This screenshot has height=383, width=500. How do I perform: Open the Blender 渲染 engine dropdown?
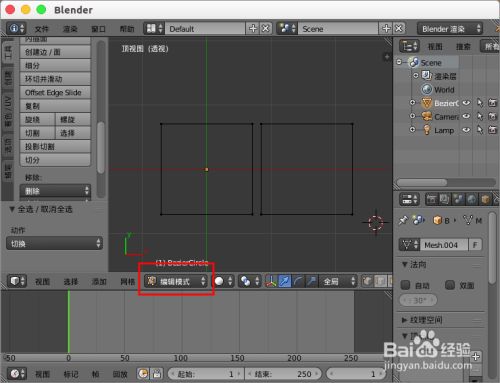pyautogui.click(x=450, y=29)
